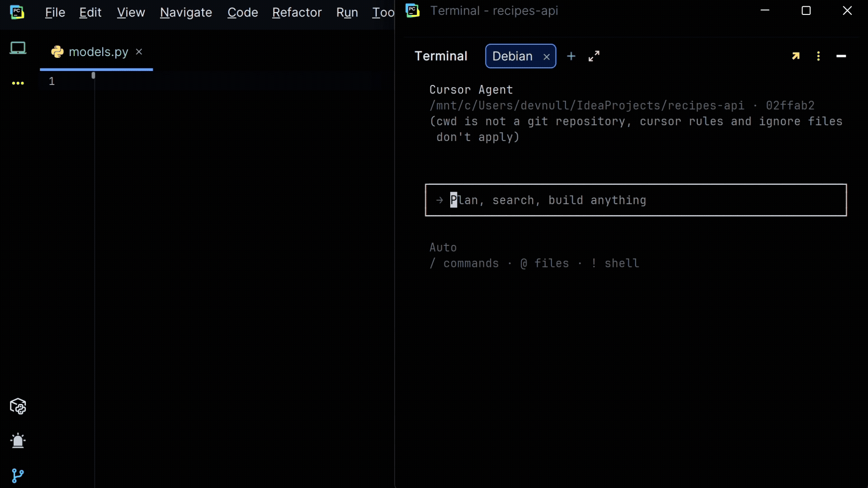
Task: Open the Python Packages tool window
Action: click(x=18, y=406)
